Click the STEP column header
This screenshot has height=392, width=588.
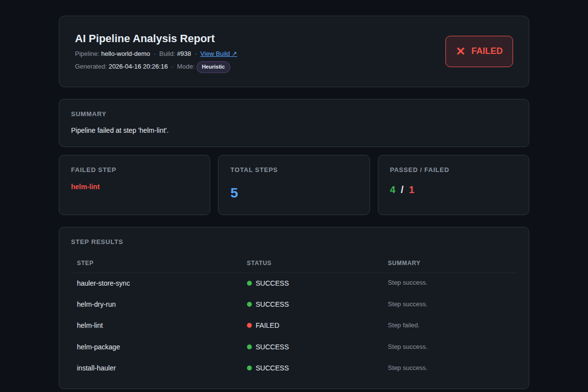click(x=85, y=263)
